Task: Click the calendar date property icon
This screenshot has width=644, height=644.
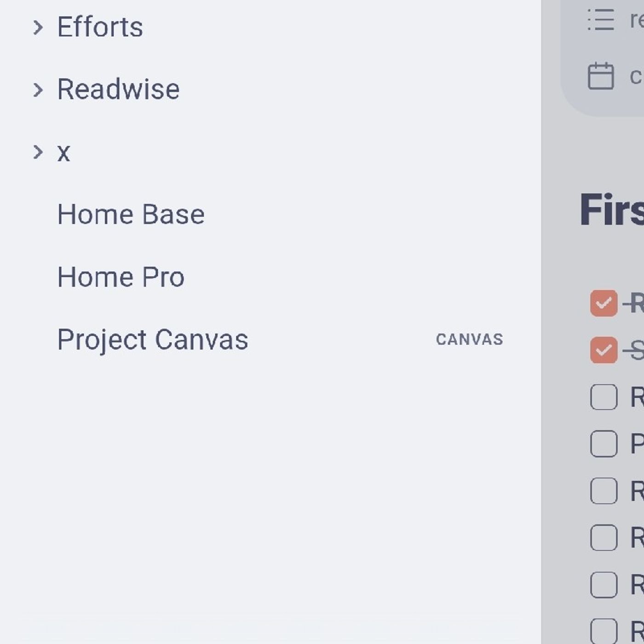Action: click(x=601, y=76)
